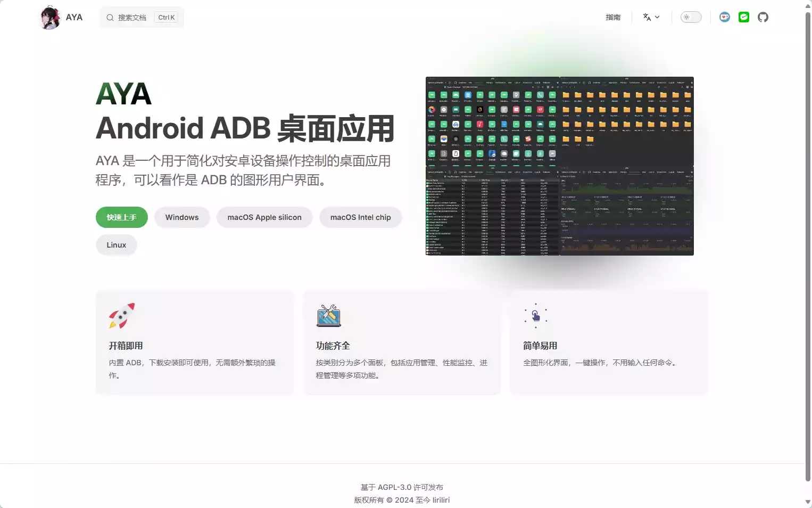Click the tap pointer icon on 简单易用 card

(x=536, y=316)
